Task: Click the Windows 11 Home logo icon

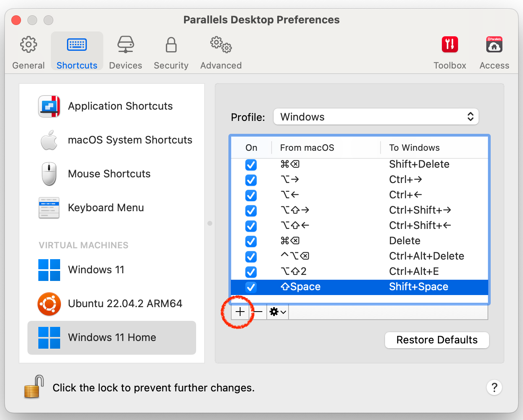Action: point(49,338)
